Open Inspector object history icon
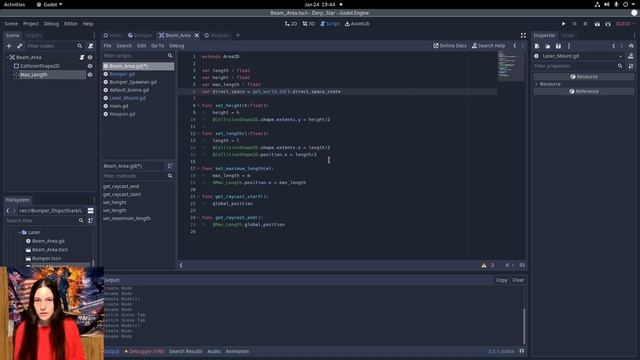This screenshot has width=640, height=360. pyautogui.click(x=631, y=46)
